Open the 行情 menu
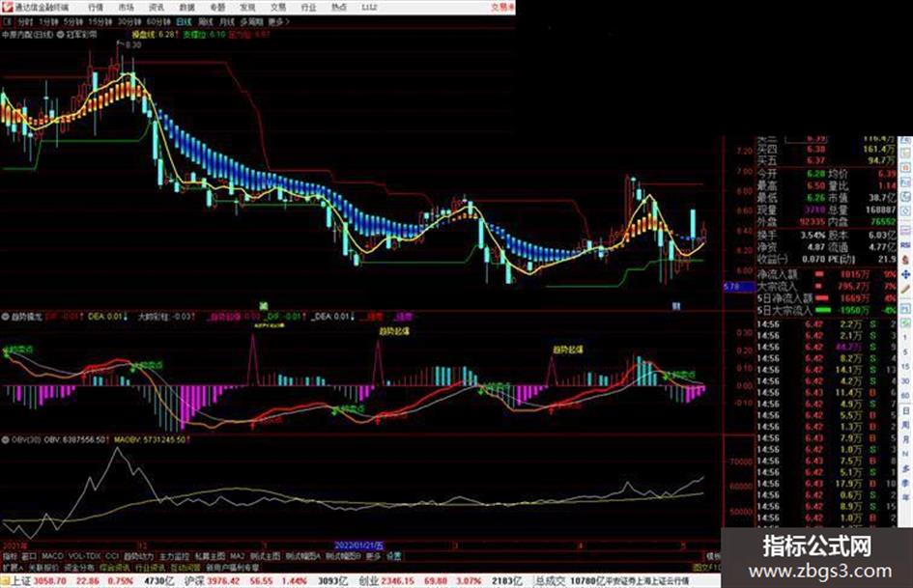This screenshot has height=588, width=913. click(96, 7)
